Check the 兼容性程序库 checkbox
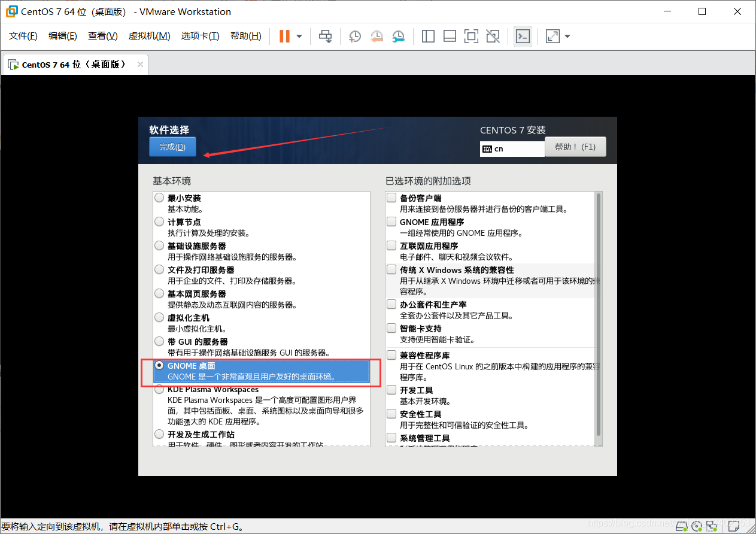 click(x=391, y=355)
